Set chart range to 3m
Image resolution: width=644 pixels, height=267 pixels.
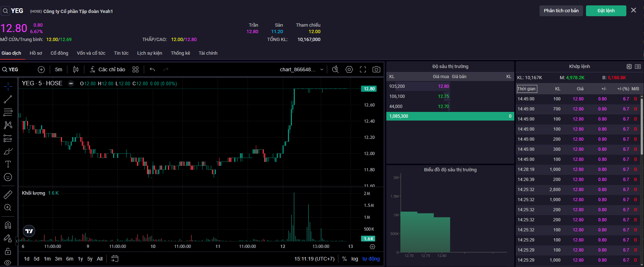click(58, 259)
